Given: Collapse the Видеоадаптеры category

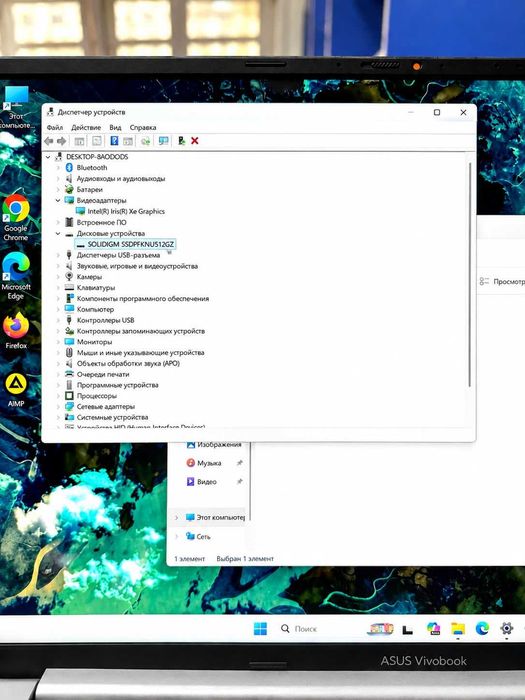Looking at the screenshot, I should [58, 200].
